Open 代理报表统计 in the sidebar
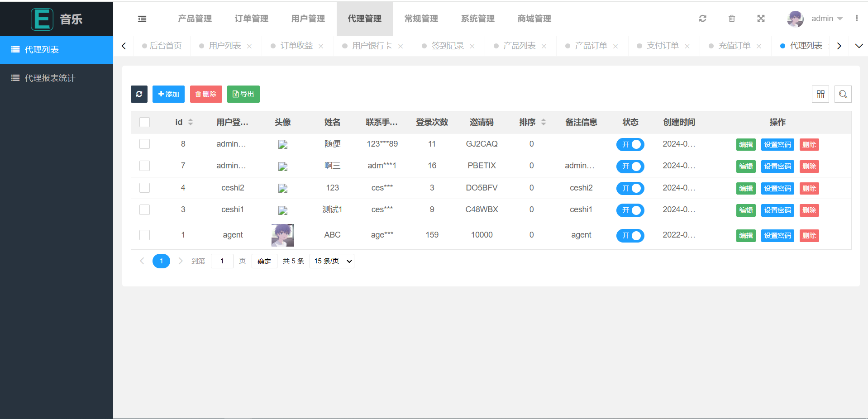This screenshot has width=868, height=419. [x=50, y=78]
